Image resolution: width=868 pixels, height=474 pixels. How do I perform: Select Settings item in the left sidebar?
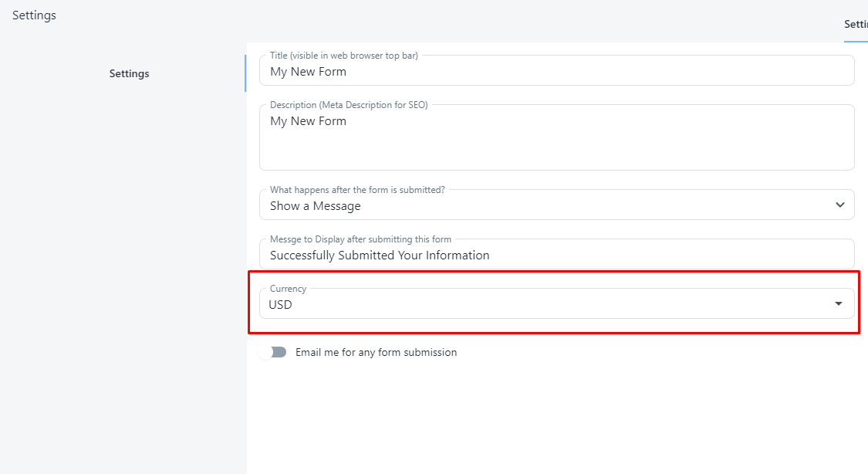(x=129, y=73)
